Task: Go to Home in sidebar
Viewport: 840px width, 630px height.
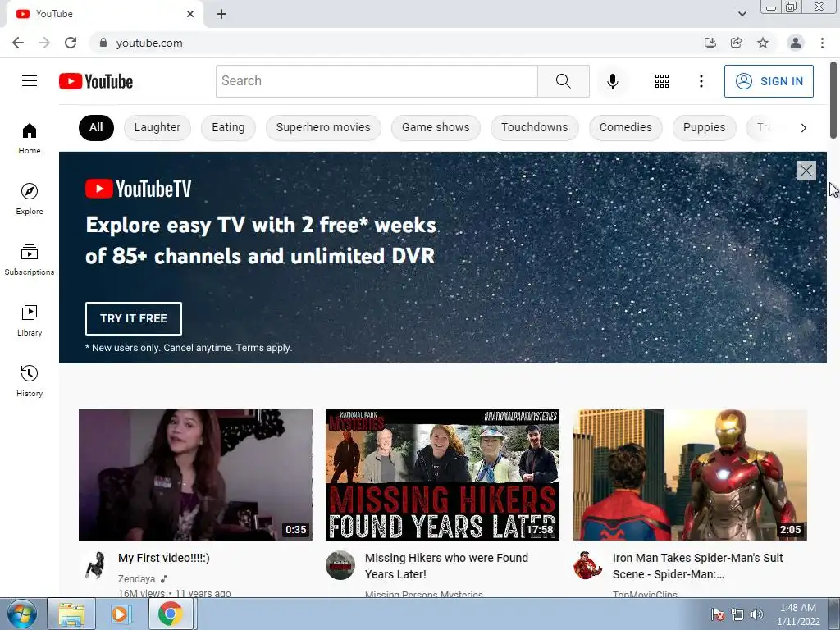Action: 30,138
